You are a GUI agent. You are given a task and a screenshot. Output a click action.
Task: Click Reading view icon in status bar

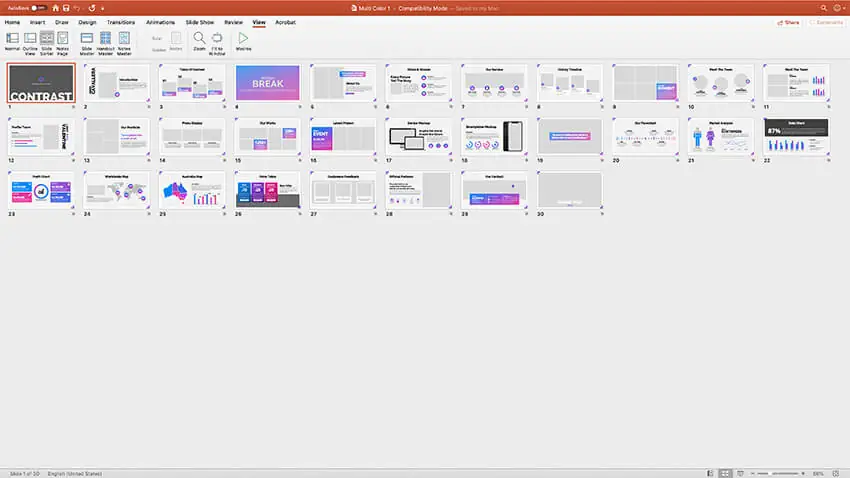(x=740, y=474)
